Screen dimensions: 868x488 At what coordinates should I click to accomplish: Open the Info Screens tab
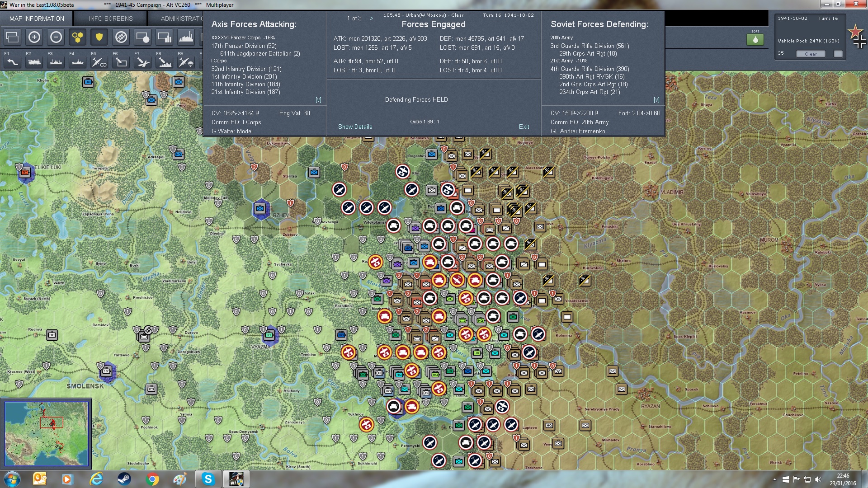click(x=111, y=19)
